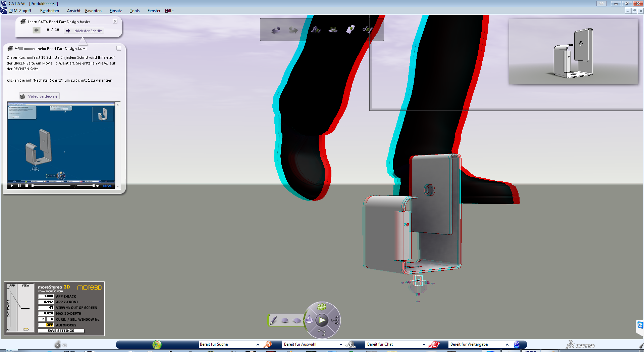
Task: Click the red chat atoms icon
Action: [x=435, y=344]
